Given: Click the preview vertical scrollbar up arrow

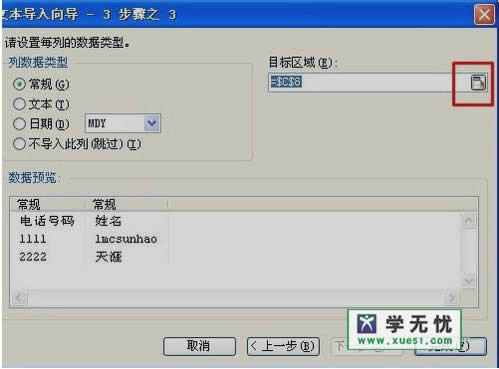Looking at the screenshot, I should pyautogui.click(x=469, y=220).
